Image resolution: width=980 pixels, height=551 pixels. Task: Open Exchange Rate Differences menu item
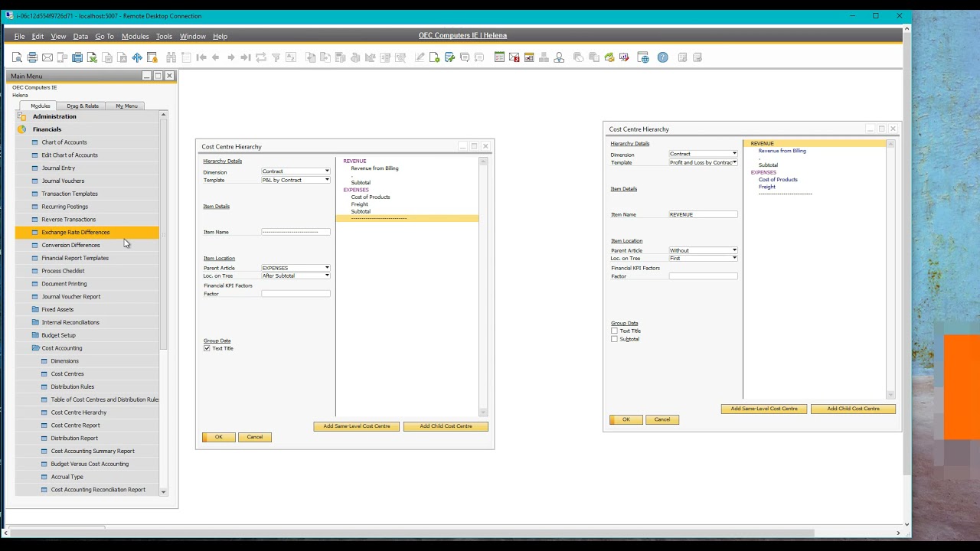point(76,232)
